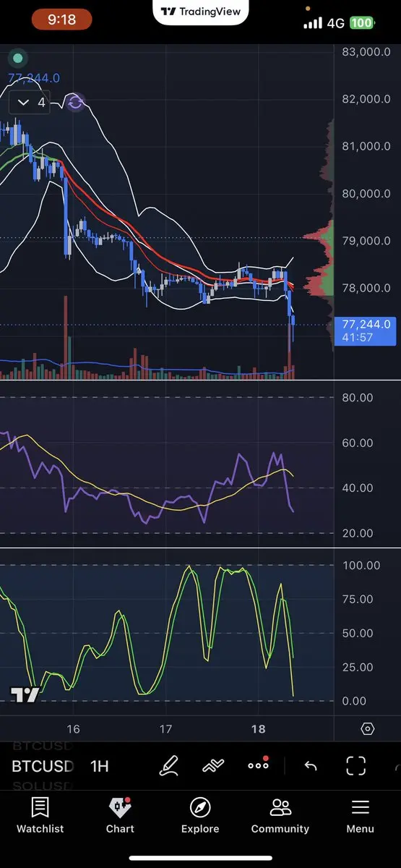Viewport: 401px width, 868px height.
Task: Tap the RSI 60.00 scale label
Action: [x=358, y=443]
